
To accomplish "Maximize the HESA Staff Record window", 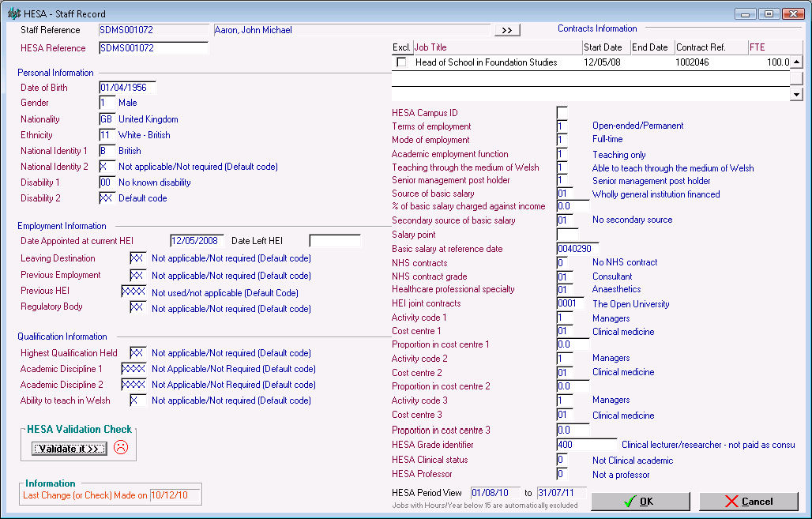I will 769,14.
